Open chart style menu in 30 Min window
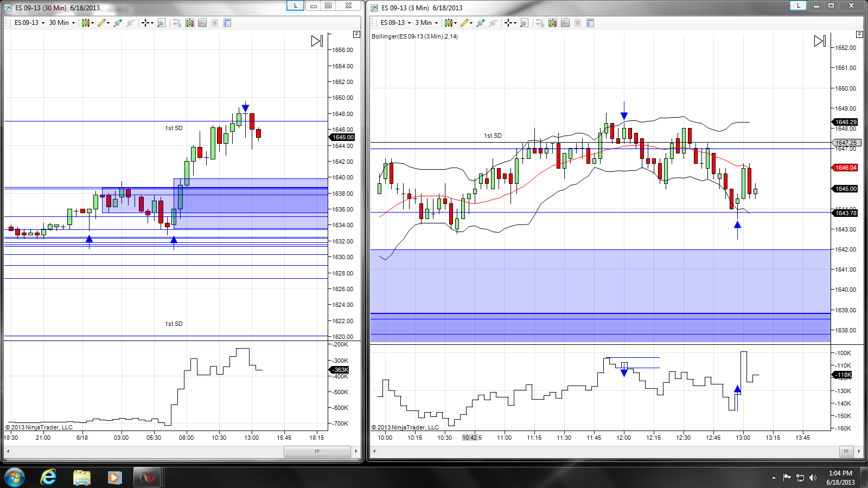 pos(87,23)
